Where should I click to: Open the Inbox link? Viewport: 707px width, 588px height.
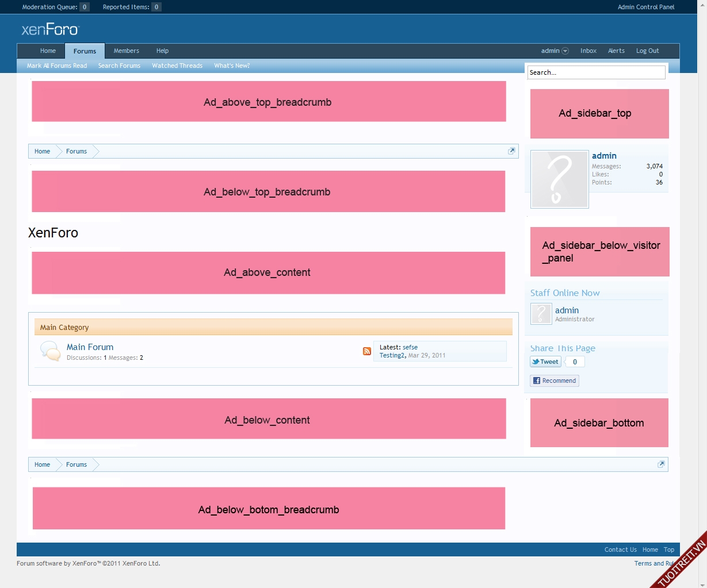click(588, 51)
